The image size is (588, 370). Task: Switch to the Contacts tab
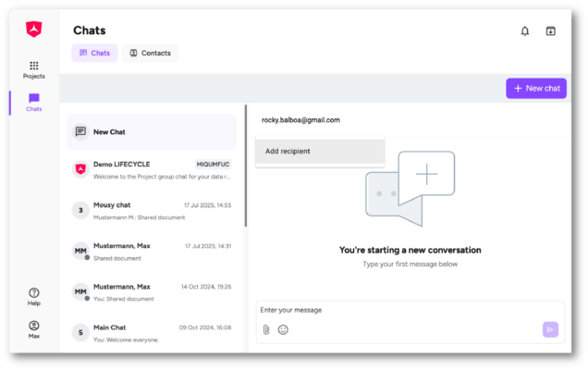tap(150, 53)
